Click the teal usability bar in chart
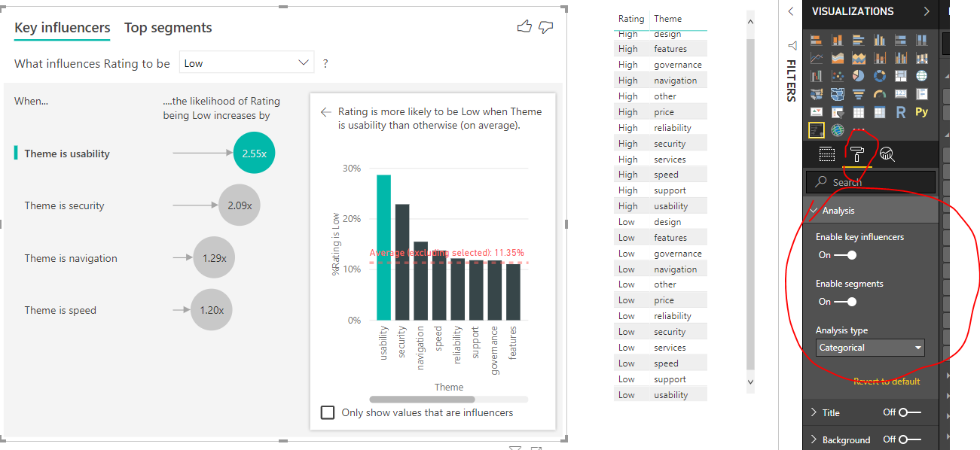The height and width of the screenshot is (450, 980). pyautogui.click(x=383, y=248)
